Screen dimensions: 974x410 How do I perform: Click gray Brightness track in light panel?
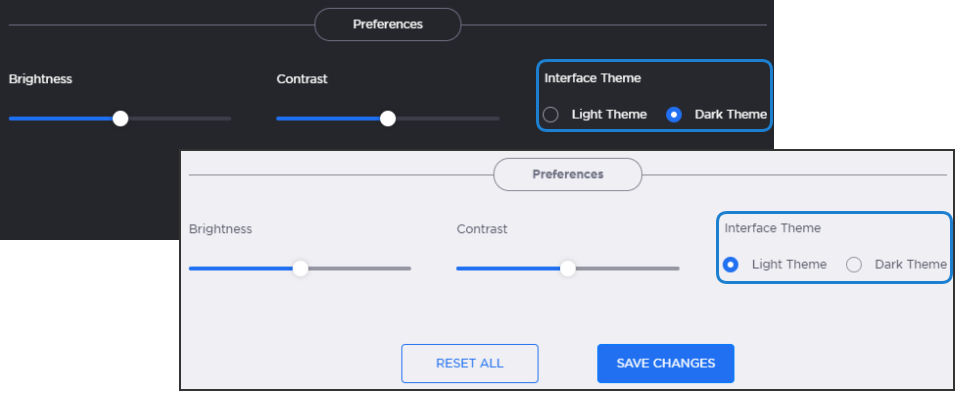pyautogui.click(x=360, y=268)
